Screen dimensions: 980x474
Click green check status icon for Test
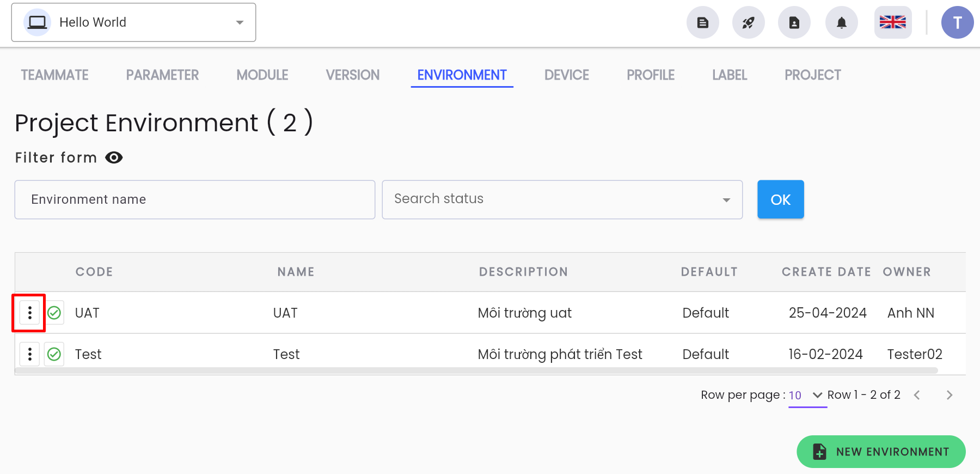pos(54,354)
